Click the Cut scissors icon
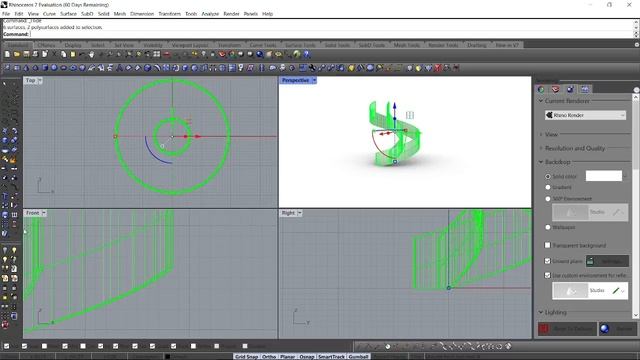Image resolution: width=640 pixels, height=360 pixels. click(54, 54)
